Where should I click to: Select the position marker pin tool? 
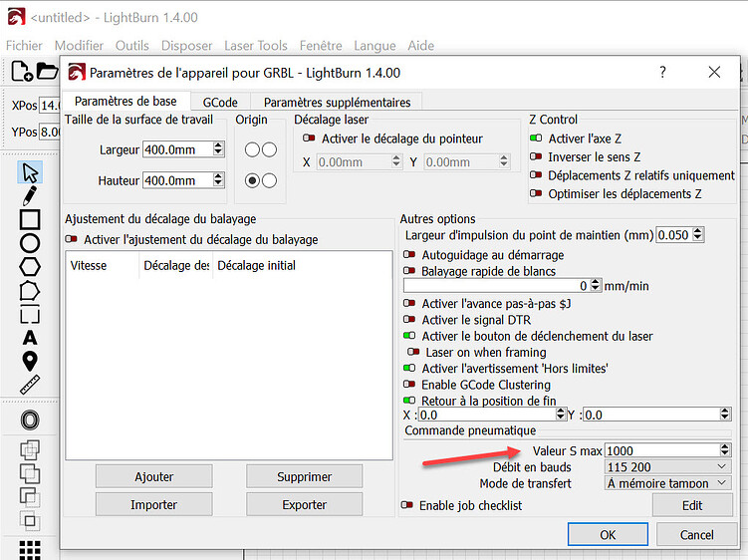[x=30, y=361]
